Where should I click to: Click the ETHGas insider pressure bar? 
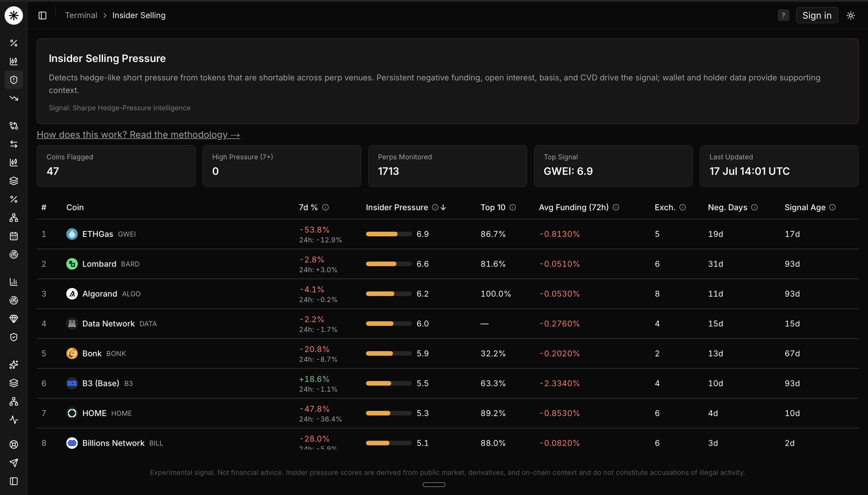pos(389,234)
